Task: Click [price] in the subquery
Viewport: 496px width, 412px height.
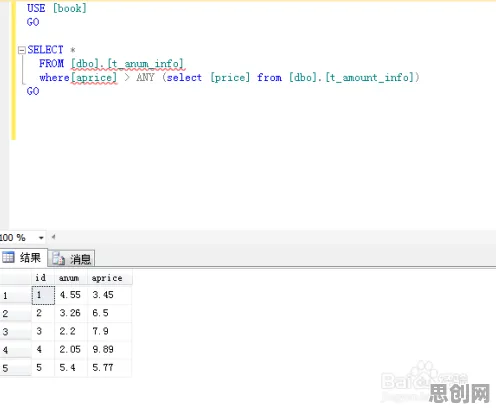Action: point(230,78)
